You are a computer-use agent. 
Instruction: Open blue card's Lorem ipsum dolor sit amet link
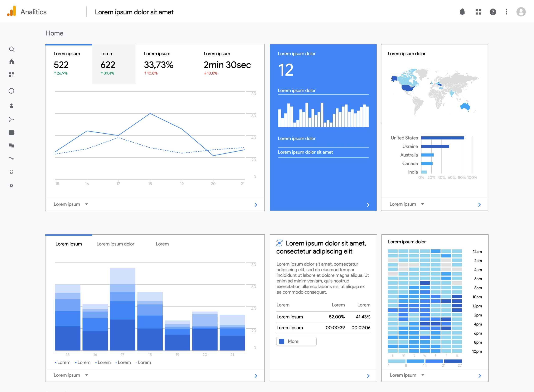305,152
